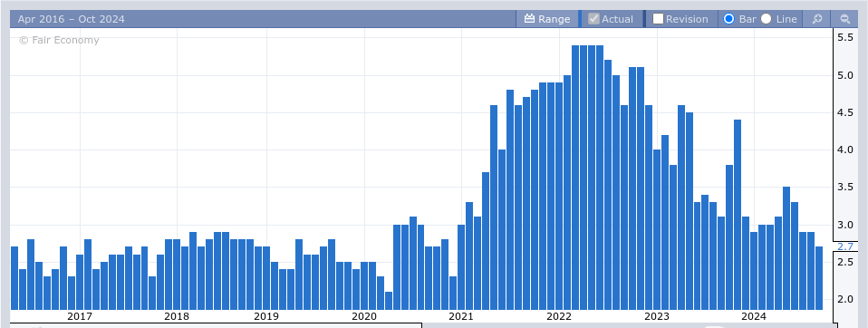Click the 5.5 value on the y-axis

tap(844, 38)
